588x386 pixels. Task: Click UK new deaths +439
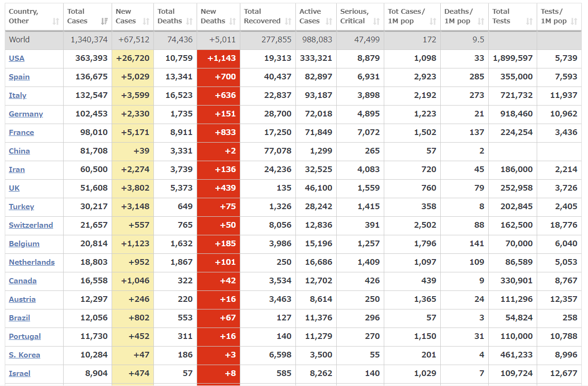[225, 188]
